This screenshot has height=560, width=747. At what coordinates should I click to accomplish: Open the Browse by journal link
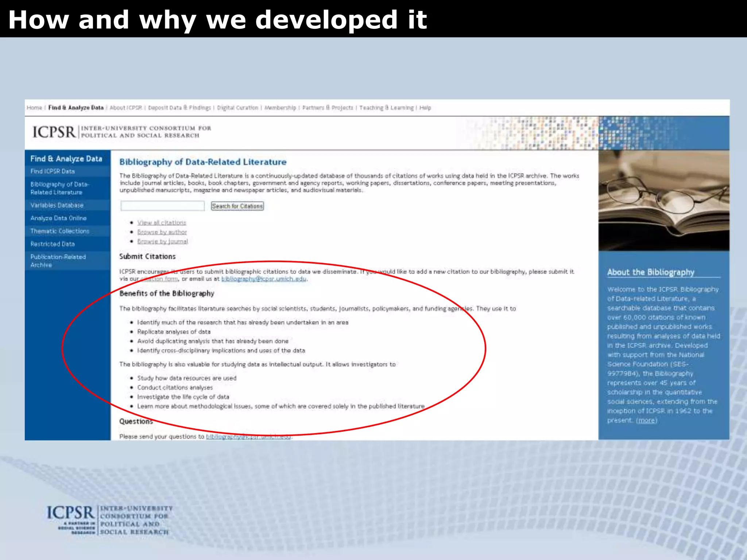[x=162, y=241]
